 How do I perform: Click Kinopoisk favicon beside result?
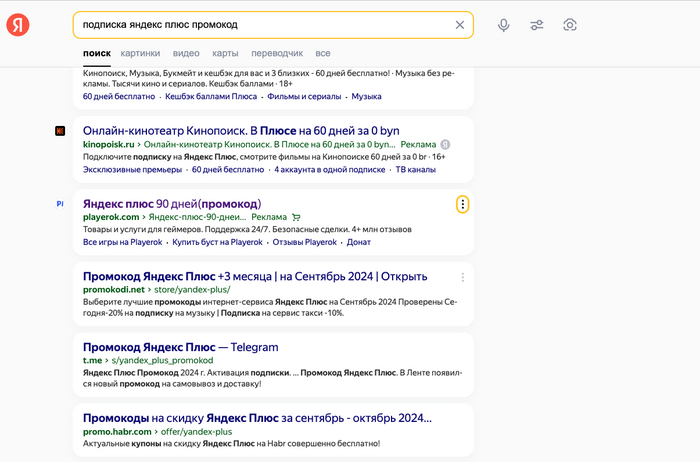(x=60, y=131)
